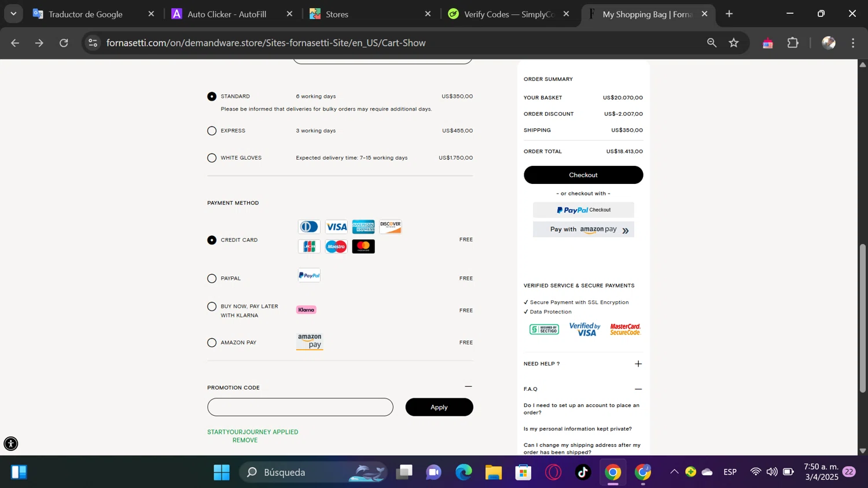Click the Mastercard icon
This screenshot has height=488, width=868.
tap(363, 247)
